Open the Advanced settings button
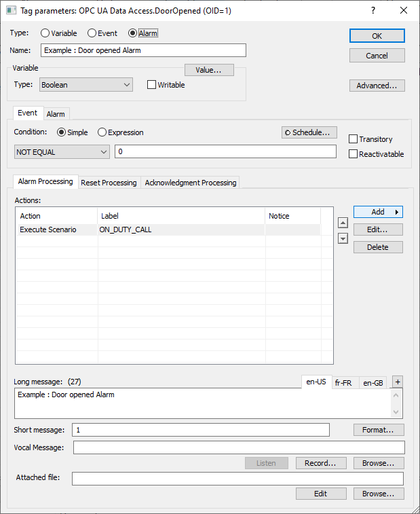Image resolution: width=420 pixels, height=514 pixels. pos(377,86)
